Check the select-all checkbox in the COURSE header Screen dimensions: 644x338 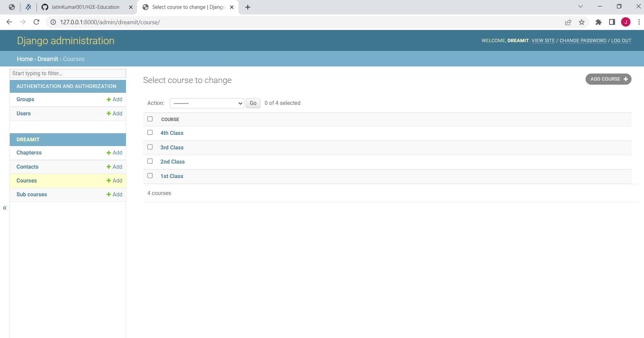click(150, 119)
